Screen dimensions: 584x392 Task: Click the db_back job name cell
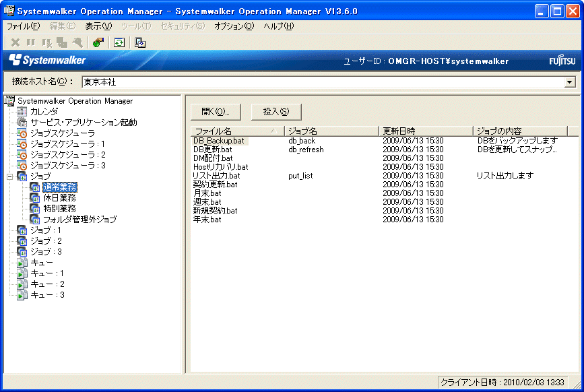302,141
